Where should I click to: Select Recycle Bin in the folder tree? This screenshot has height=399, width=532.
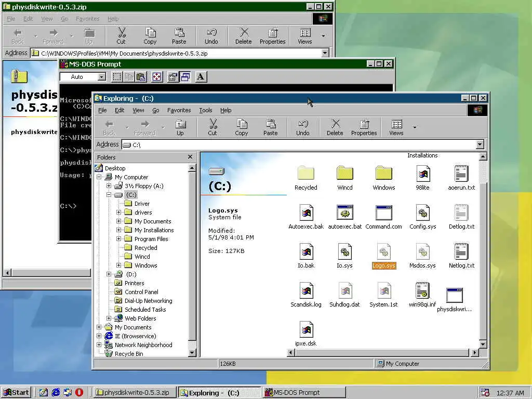tap(129, 353)
